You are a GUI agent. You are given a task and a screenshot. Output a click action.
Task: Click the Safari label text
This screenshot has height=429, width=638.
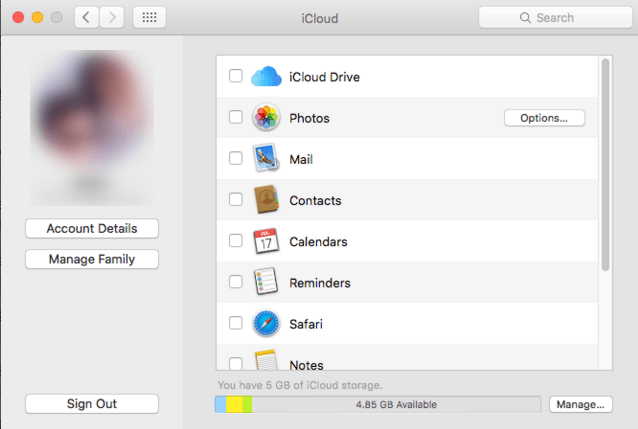(x=306, y=324)
